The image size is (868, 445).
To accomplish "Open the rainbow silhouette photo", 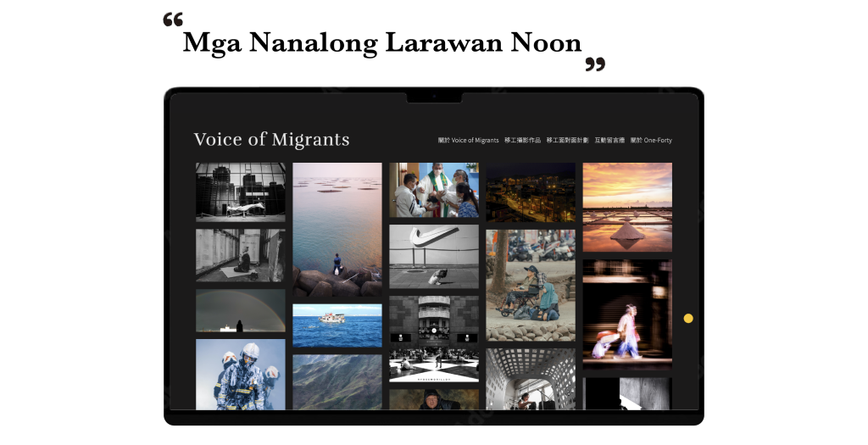I will pyautogui.click(x=241, y=310).
